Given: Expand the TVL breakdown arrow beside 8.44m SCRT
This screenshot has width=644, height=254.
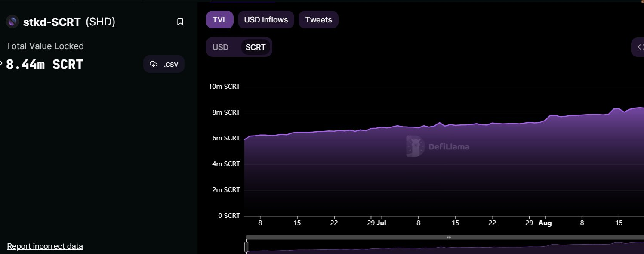Looking at the screenshot, I should point(1,64).
